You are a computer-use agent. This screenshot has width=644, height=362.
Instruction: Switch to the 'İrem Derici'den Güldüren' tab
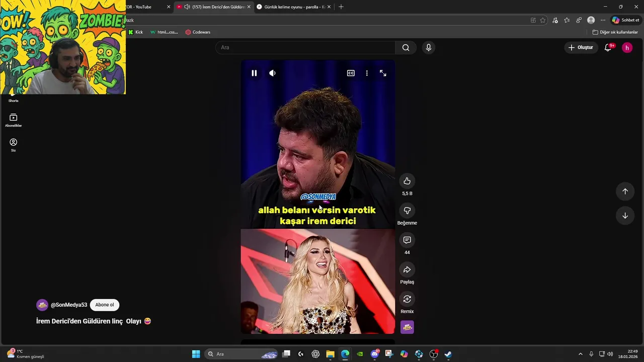214,7
